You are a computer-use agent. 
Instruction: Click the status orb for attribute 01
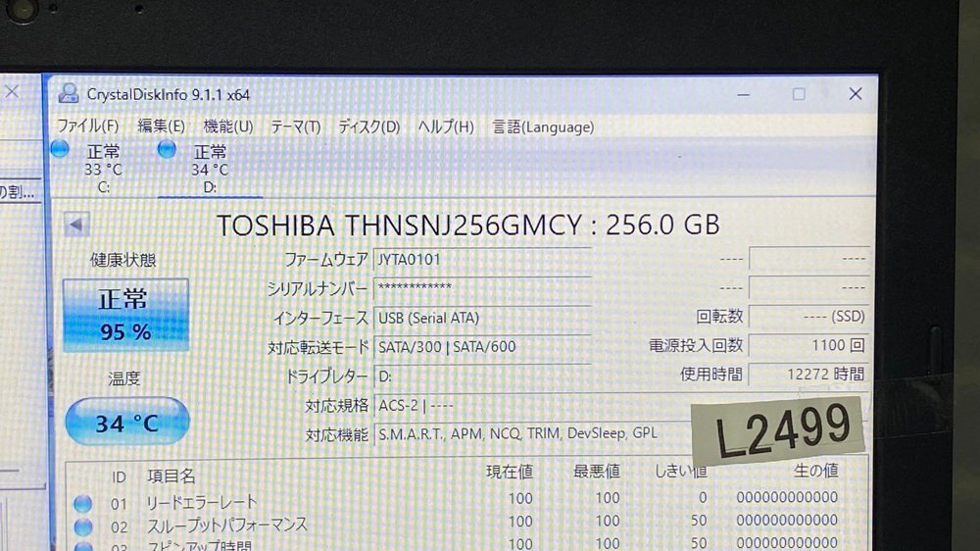[x=83, y=504]
